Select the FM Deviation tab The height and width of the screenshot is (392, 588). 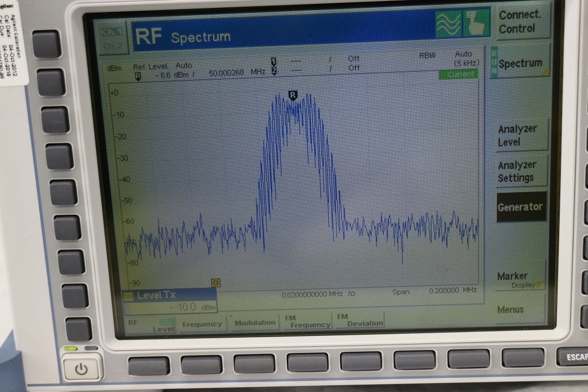pyautogui.click(x=360, y=319)
